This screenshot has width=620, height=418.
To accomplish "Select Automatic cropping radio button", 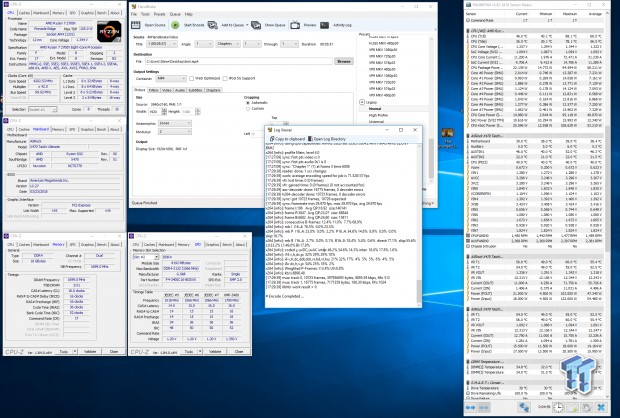I will pyautogui.click(x=248, y=103).
